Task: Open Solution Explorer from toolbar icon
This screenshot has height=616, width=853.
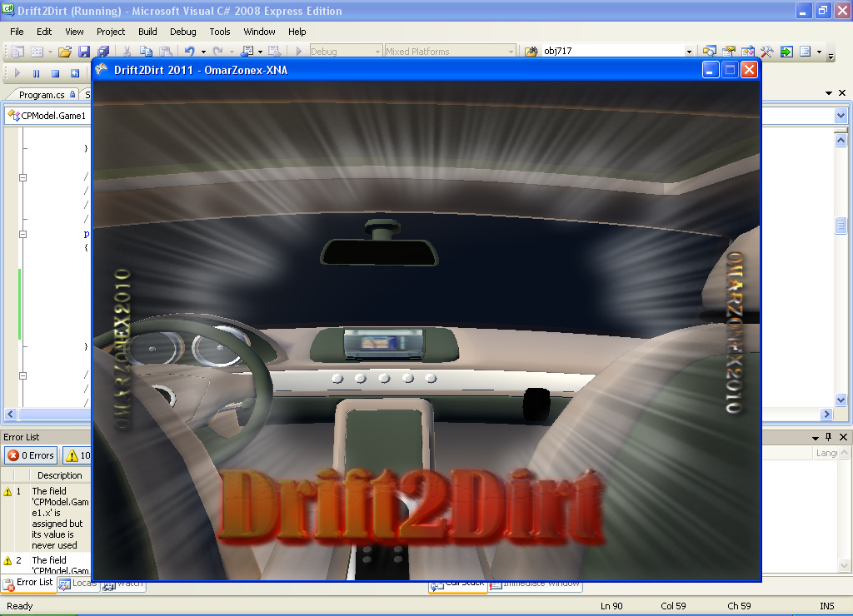Action: coord(710,51)
